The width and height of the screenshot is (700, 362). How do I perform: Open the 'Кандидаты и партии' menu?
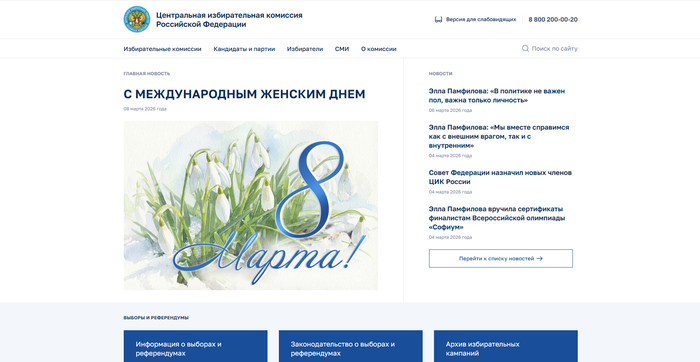244,49
